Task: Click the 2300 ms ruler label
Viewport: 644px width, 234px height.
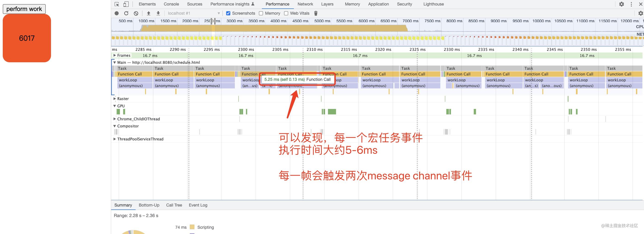Action: (246, 49)
